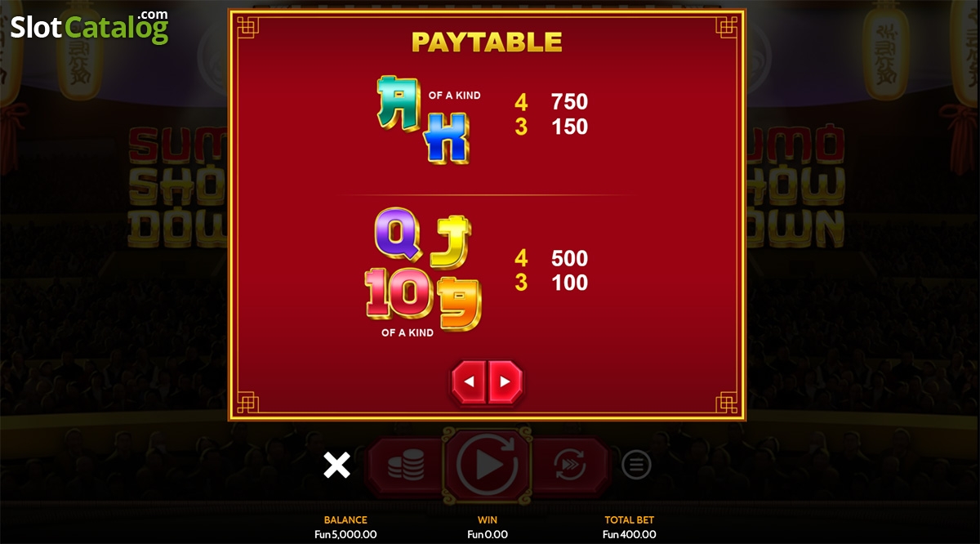
Task: Go to the next paytable page
Action: coord(506,381)
